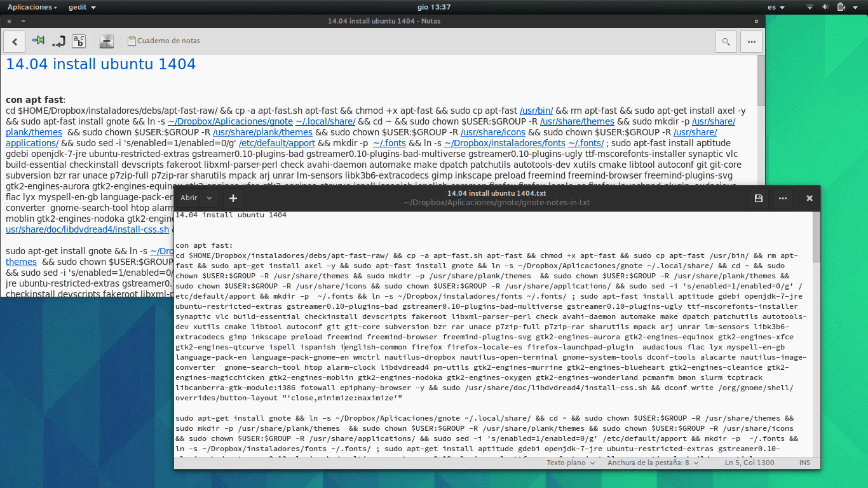
Task: Click the gedit title '14.04 install ubuntu 1404.txt'
Action: pyautogui.click(x=497, y=193)
